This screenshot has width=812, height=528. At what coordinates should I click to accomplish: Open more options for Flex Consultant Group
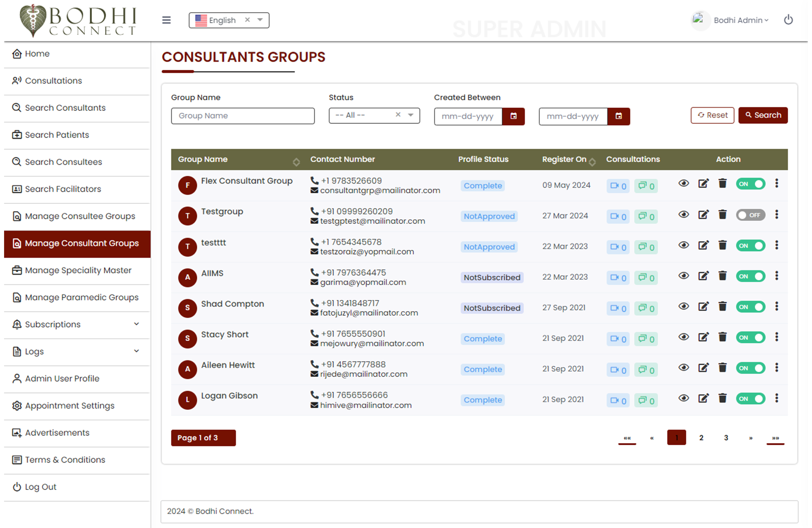(x=776, y=184)
